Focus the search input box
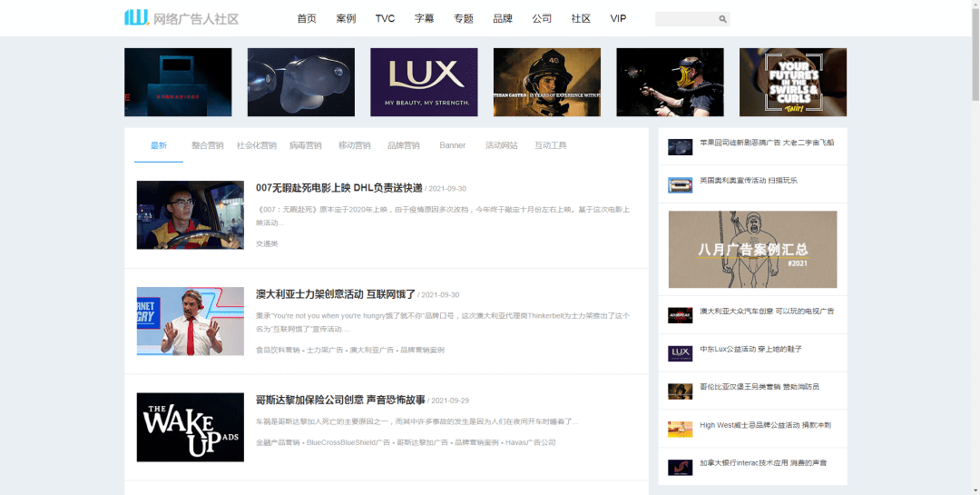This screenshot has height=495, width=980. (x=686, y=19)
